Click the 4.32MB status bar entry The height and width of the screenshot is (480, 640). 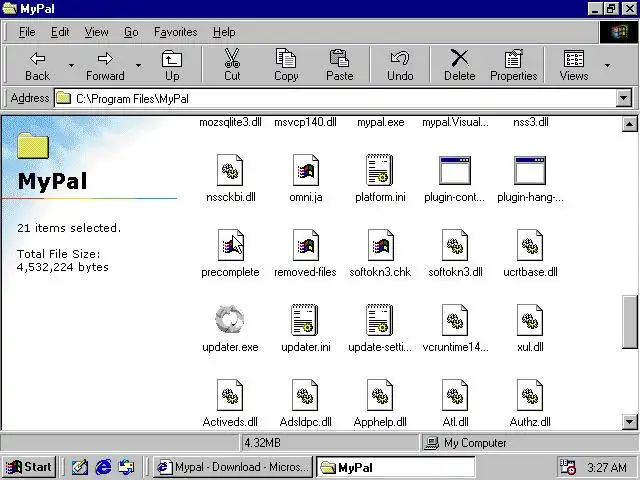click(330, 443)
